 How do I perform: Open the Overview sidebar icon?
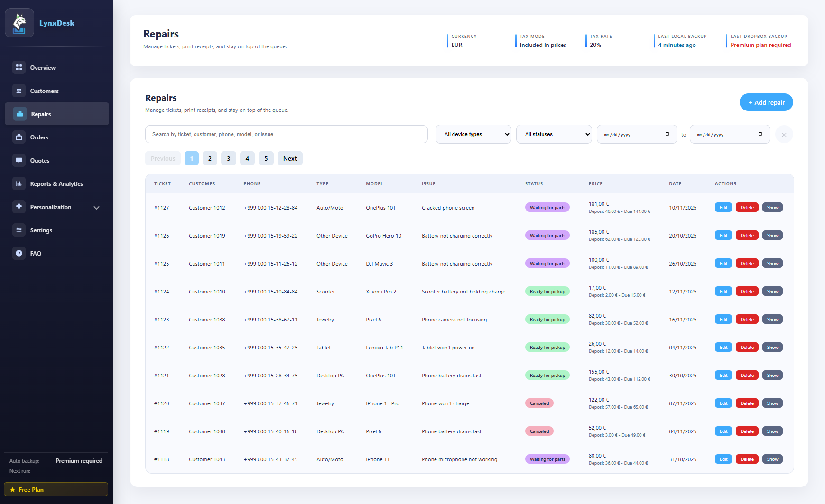[x=19, y=67]
